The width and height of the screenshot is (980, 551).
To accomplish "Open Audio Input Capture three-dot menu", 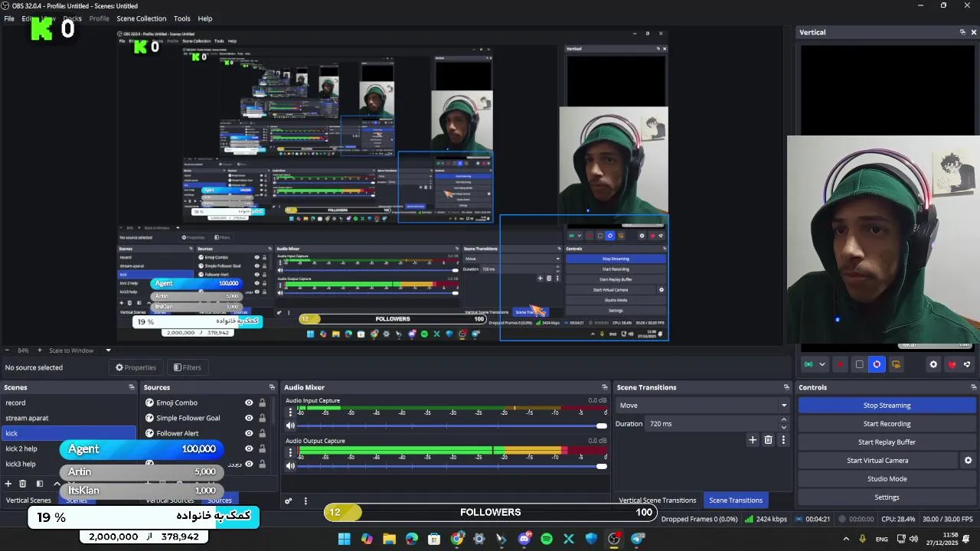I will [x=290, y=412].
